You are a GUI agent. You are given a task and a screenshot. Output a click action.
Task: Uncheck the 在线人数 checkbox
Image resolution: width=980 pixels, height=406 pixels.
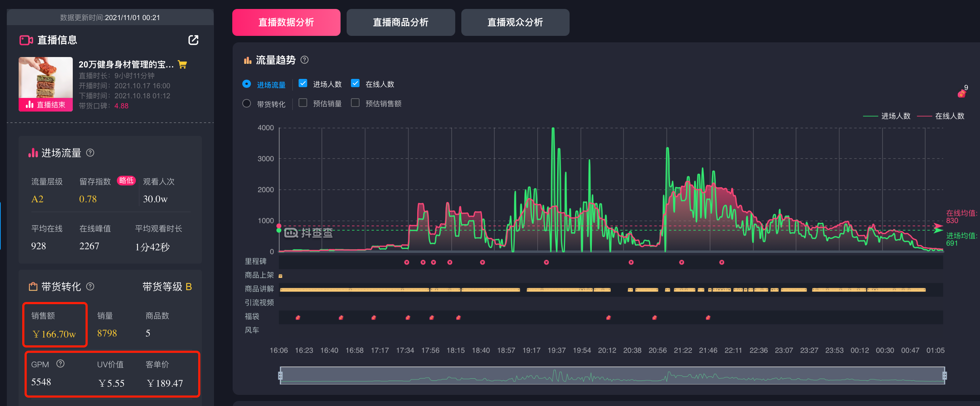pos(355,83)
